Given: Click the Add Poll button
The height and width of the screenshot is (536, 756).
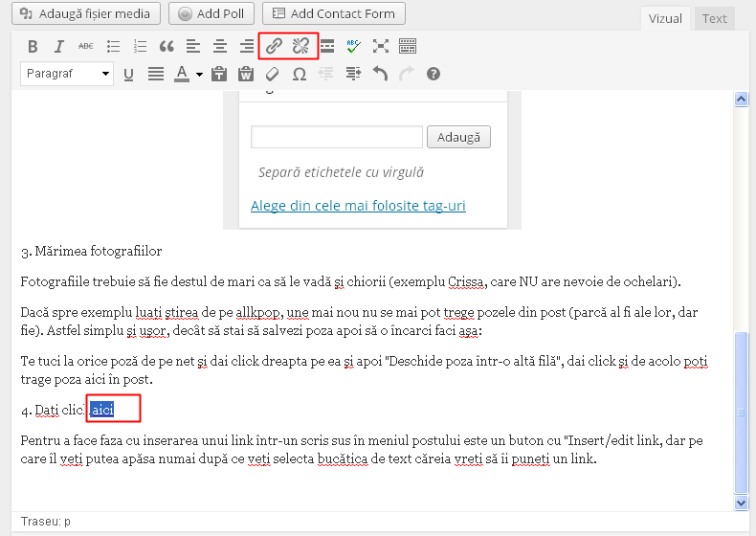Looking at the screenshot, I should click(x=211, y=13).
